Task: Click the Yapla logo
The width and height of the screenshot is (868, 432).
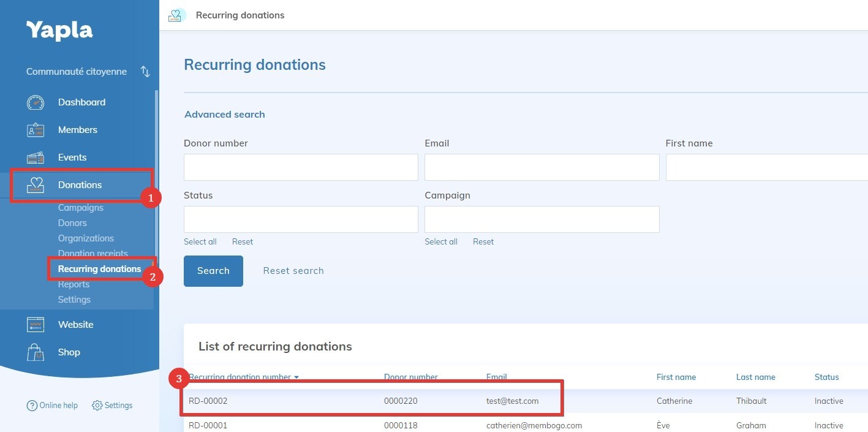Action: [x=59, y=31]
